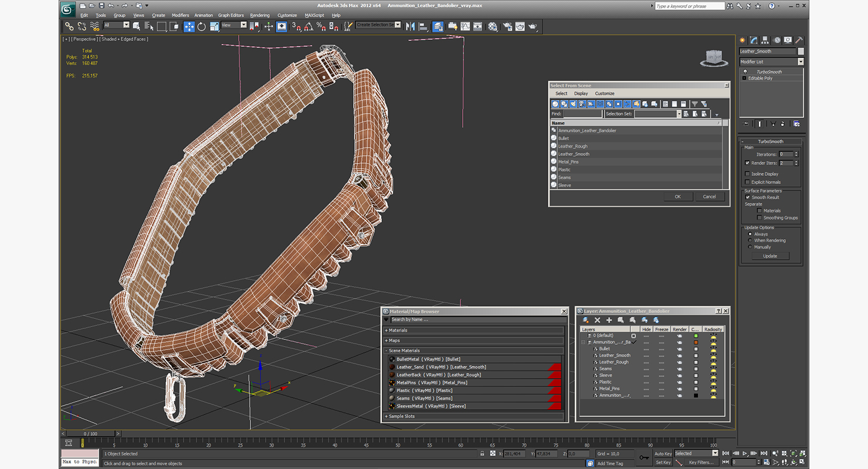Select the Select and Move tool
The image size is (868, 469).
[189, 26]
